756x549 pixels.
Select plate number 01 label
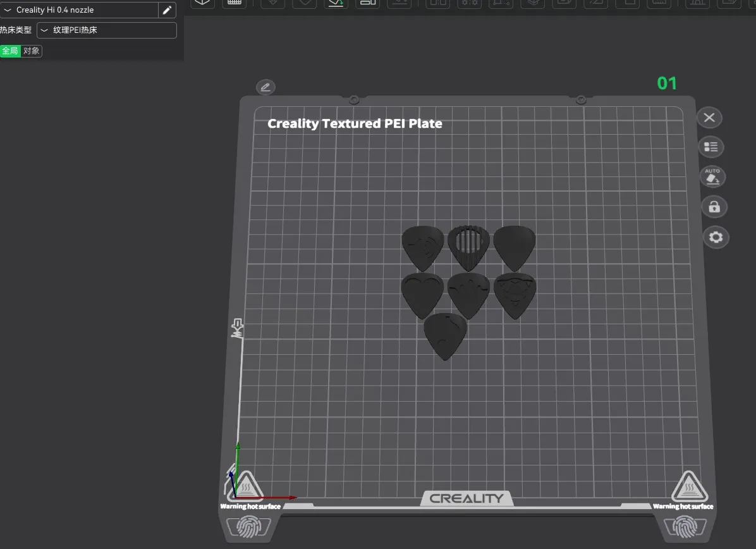(x=667, y=83)
